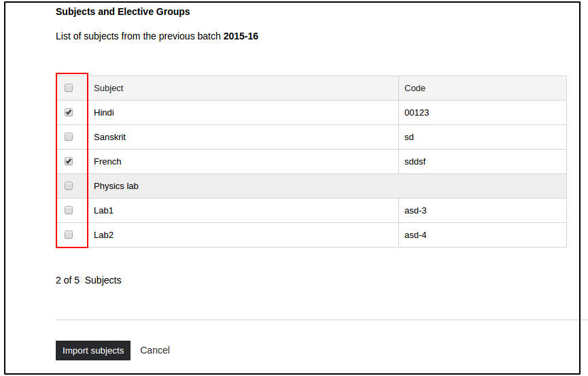
Task: Click the Code column header
Action: (x=415, y=88)
